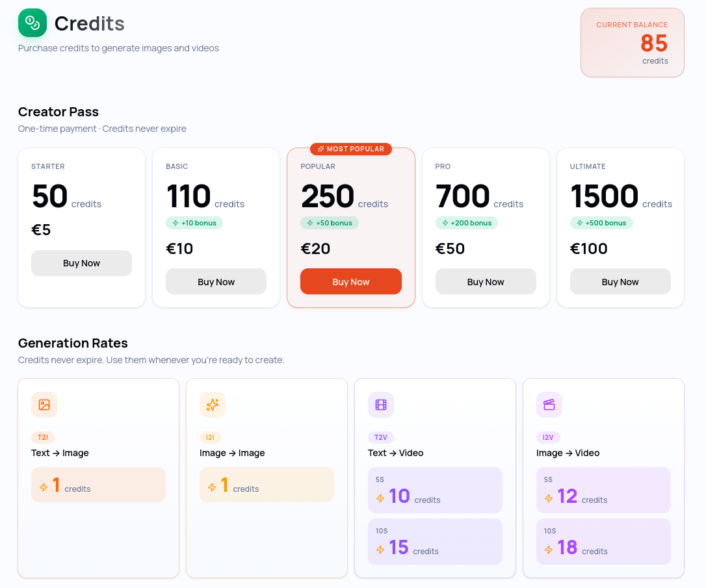
Task: Click the Text to Image picture icon
Action: point(44,405)
